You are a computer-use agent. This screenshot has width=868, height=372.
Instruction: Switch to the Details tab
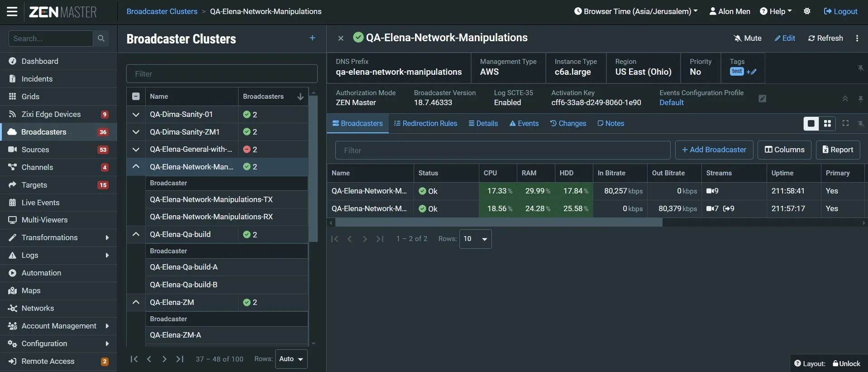click(x=483, y=123)
